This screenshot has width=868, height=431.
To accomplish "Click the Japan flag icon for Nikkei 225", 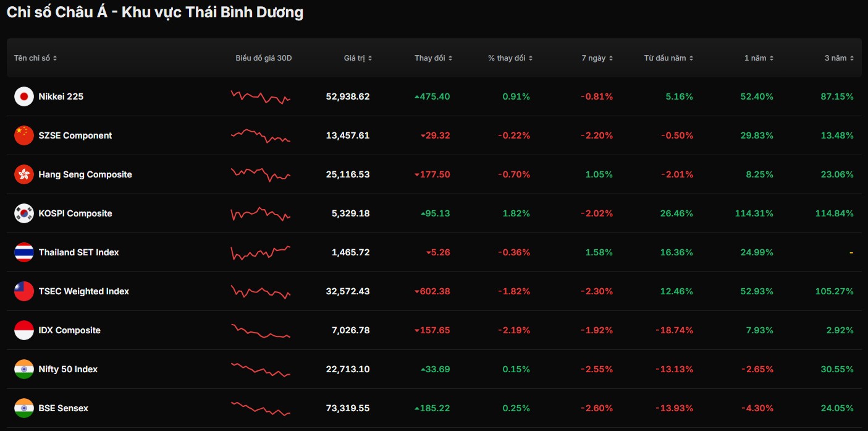I will pyautogui.click(x=24, y=96).
